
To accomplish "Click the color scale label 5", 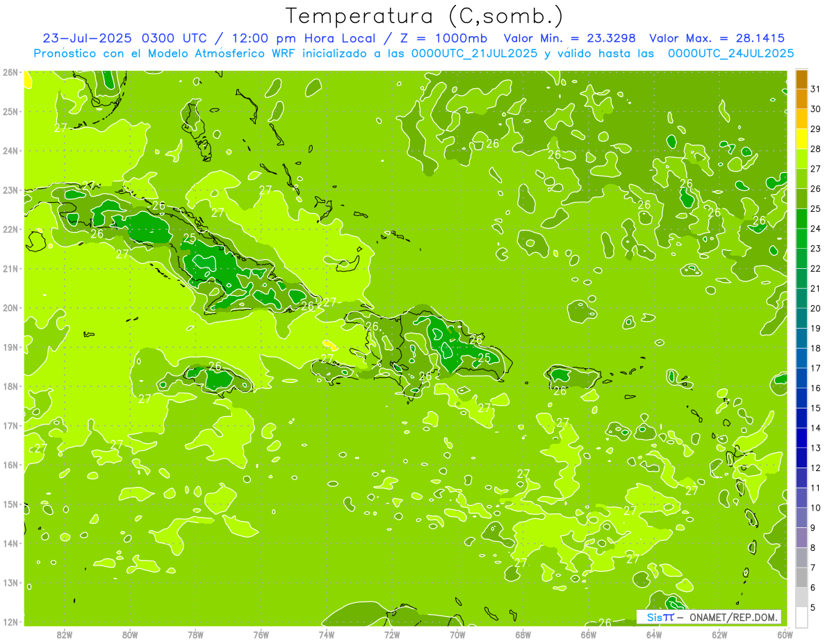I will click(813, 607).
